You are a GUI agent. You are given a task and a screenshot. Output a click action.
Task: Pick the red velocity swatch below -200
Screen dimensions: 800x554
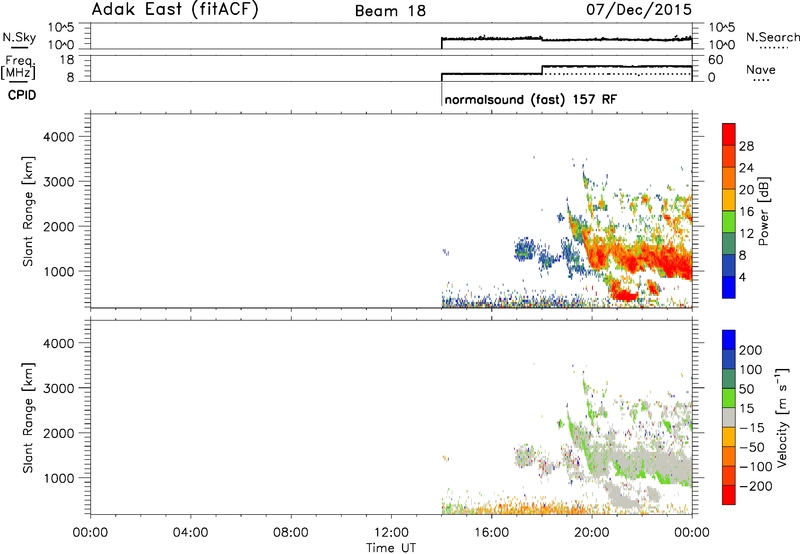[x=729, y=495]
